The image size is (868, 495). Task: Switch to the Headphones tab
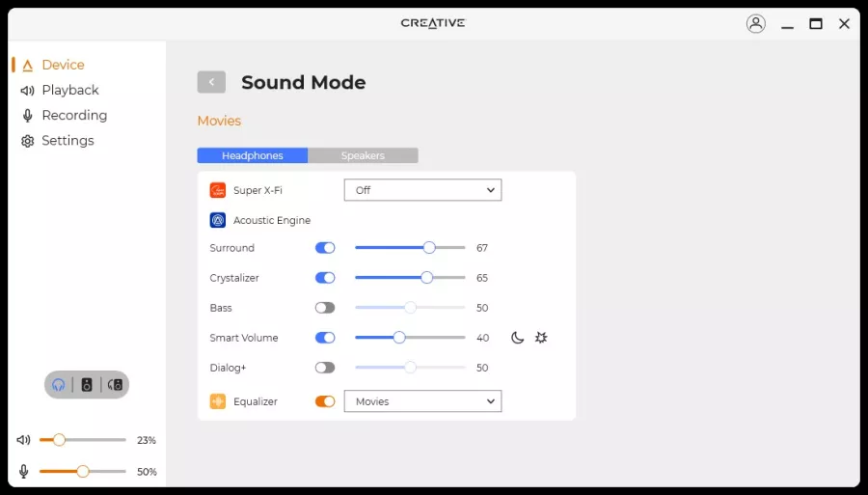pyautogui.click(x=253, y=155)
